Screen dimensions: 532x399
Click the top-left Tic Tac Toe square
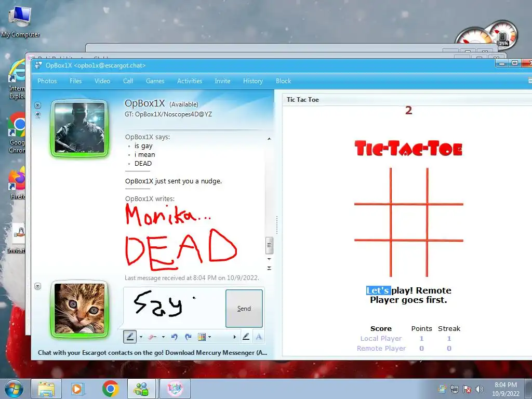click(372, 185)
